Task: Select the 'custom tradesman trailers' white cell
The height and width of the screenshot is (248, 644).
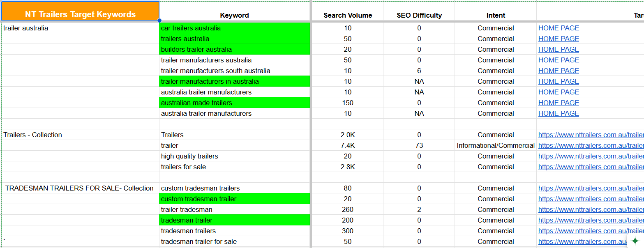Action: pyautogui.click(x=234, y=188)
